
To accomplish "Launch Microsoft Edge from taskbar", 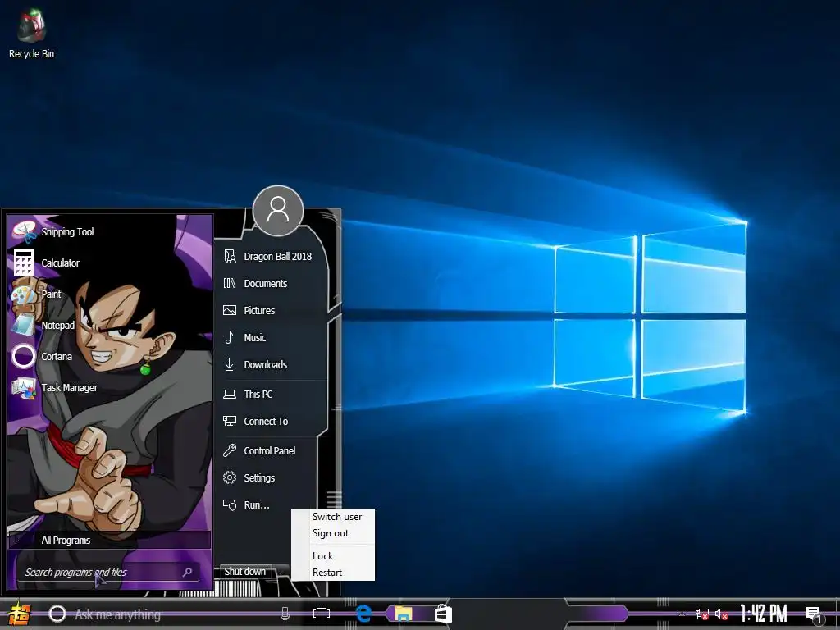I will 363,614.
